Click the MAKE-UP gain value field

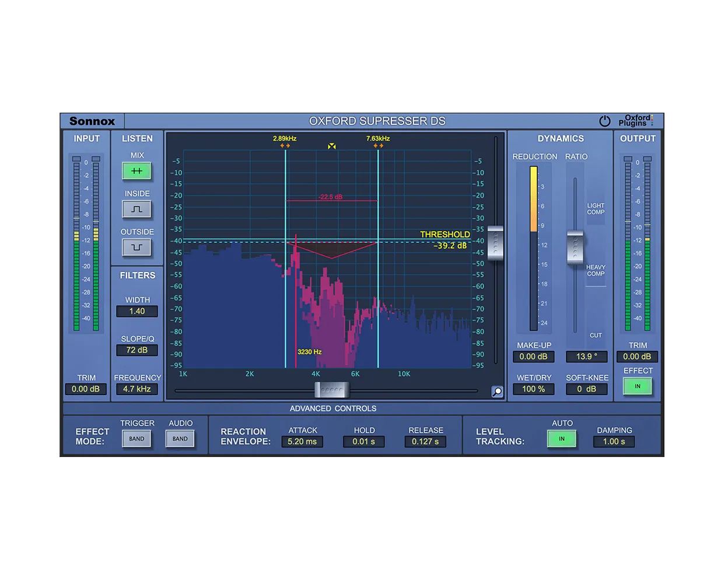534,357
